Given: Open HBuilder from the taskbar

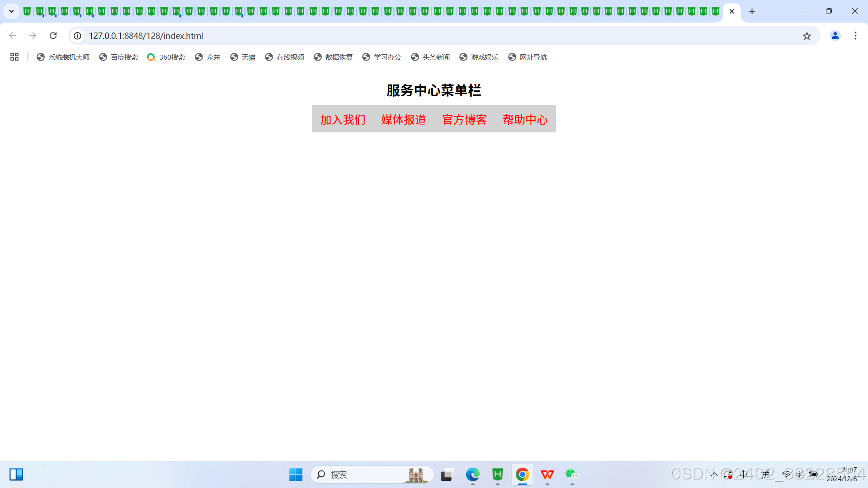Looking at the screenshot, I should pyautogui.click(x=498, y=474).
